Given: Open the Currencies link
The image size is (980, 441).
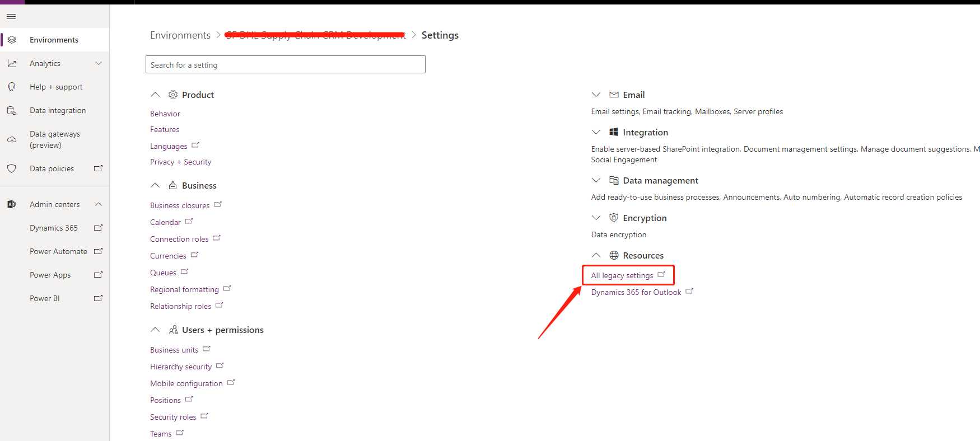Looking at the screenshot, I should click(168, 256).
